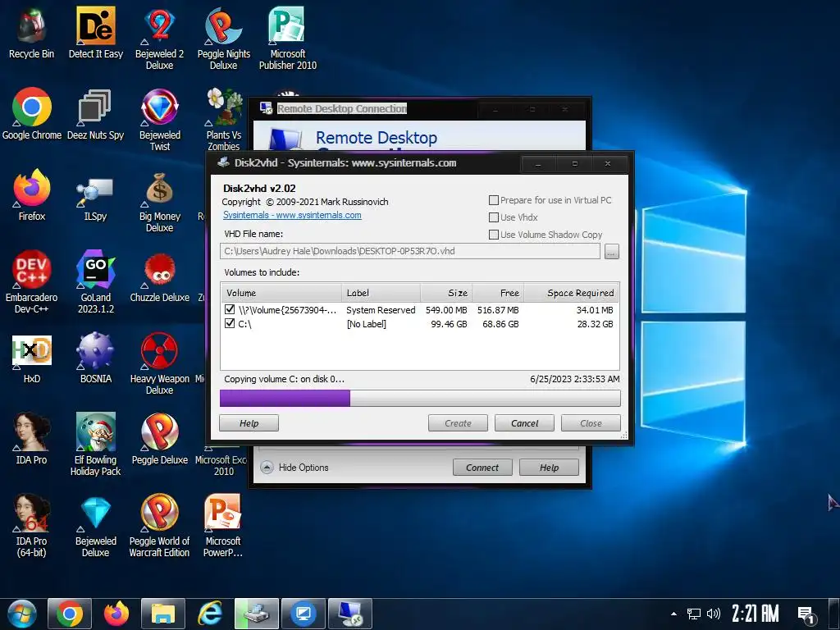Image resolution: width=840 pixels, height=630 pixels.
Task: Sort by the Label column header
Action: click(x=381, y=293)
